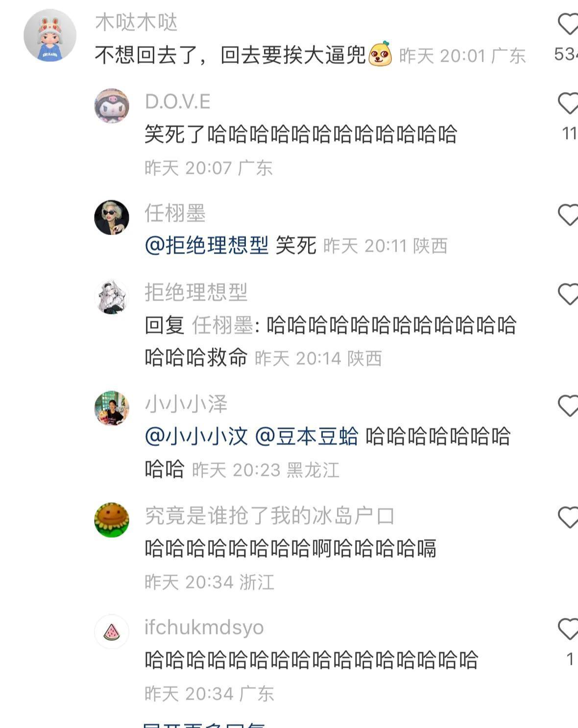This screenshot has width=578, height=728.
Task: Select username ifchukmdsyo
Action: (204, 628)
